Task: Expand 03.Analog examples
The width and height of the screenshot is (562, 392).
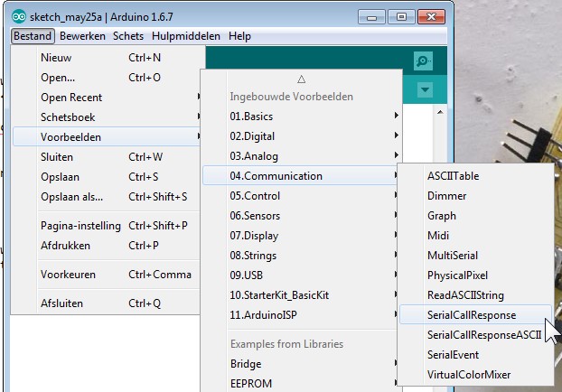Action: [302, 156]
